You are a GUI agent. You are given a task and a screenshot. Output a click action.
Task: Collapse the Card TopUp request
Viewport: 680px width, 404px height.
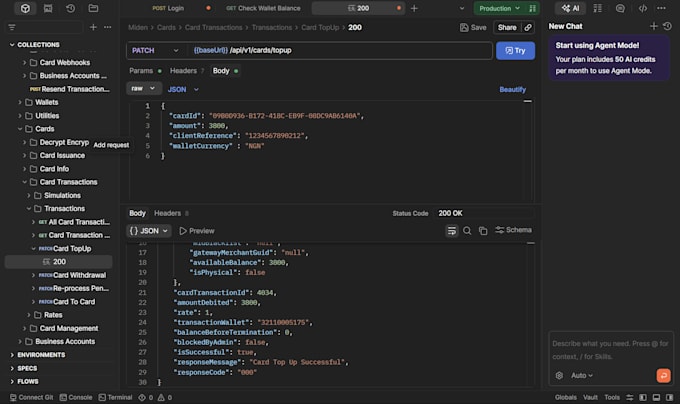coord(33,249)
